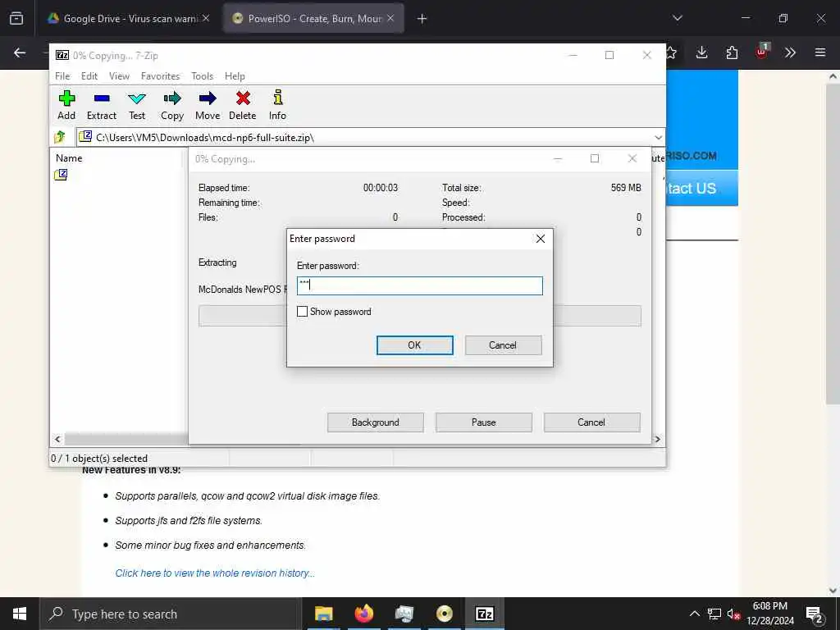Expand the 7-Zip address path dropdown
The height and width of the screenshot is (630, 840).
[x=659, y=137]
